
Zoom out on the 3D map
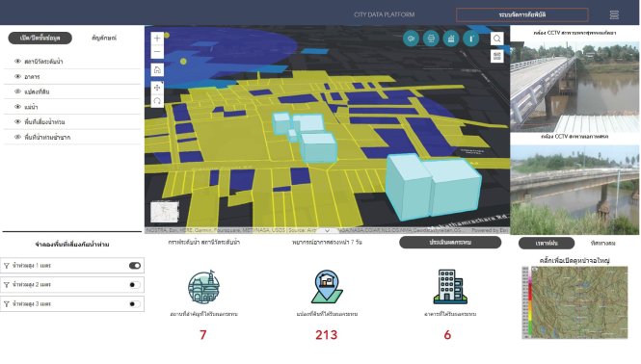157,52
